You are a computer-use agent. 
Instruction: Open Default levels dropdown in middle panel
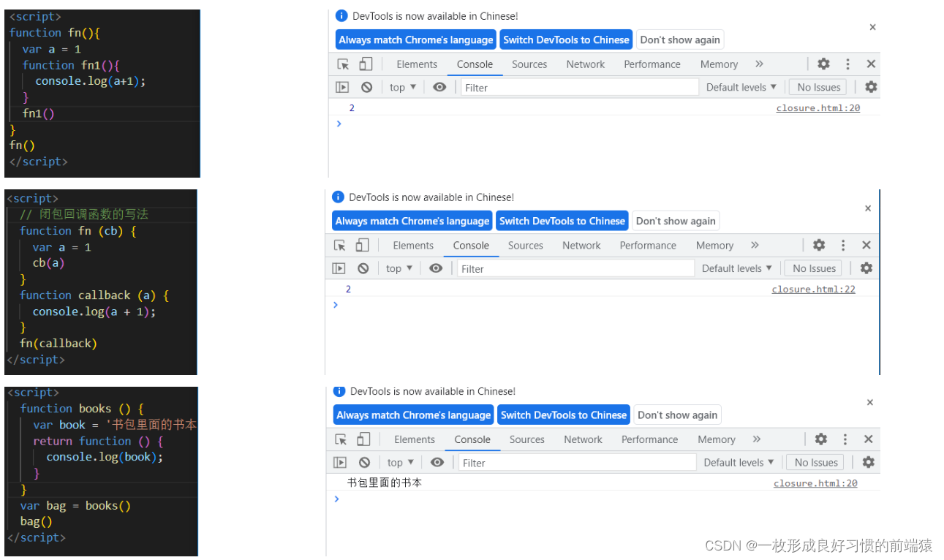click(737, 268)
